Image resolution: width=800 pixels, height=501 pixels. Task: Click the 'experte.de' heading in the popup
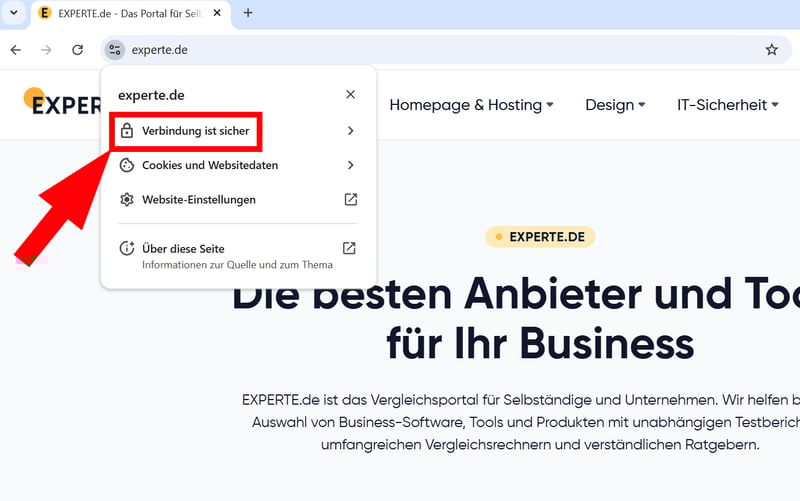coord(151,95)
